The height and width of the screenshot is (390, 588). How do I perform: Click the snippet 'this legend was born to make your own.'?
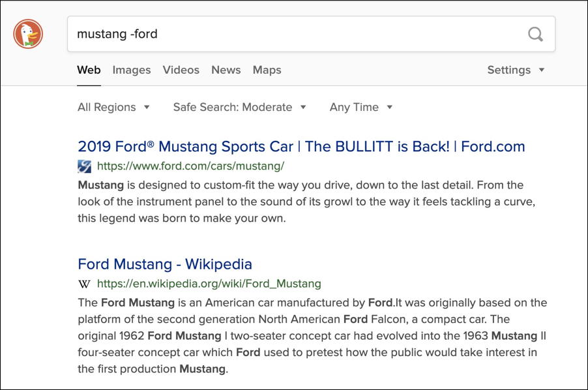pos(182,218)
